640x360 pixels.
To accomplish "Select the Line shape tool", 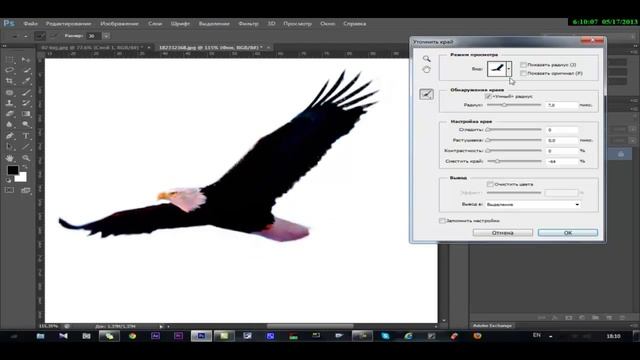I will pos(26,147).
